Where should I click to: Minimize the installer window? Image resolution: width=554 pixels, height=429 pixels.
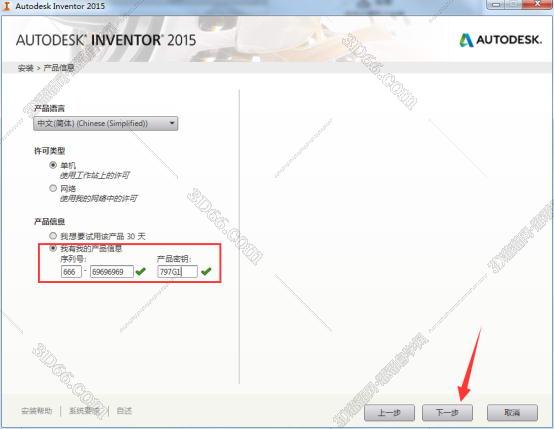[x=497, y=4]
